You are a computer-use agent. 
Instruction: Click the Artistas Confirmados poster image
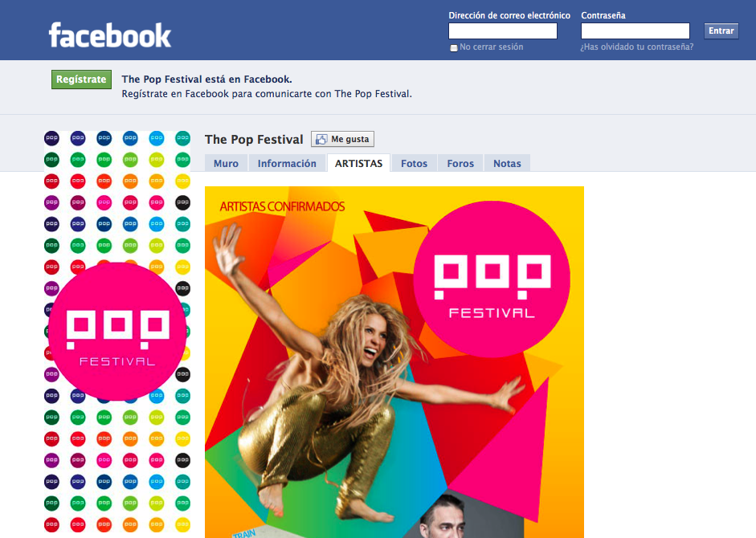tap(394, 362)
